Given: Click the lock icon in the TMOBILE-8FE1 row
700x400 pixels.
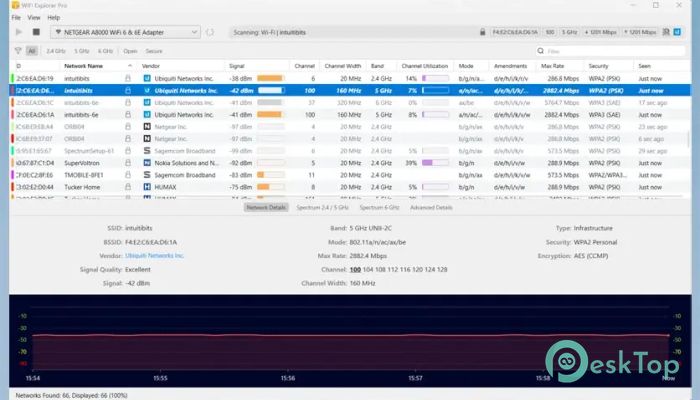Looking at the screenshot, I should 128,175.
